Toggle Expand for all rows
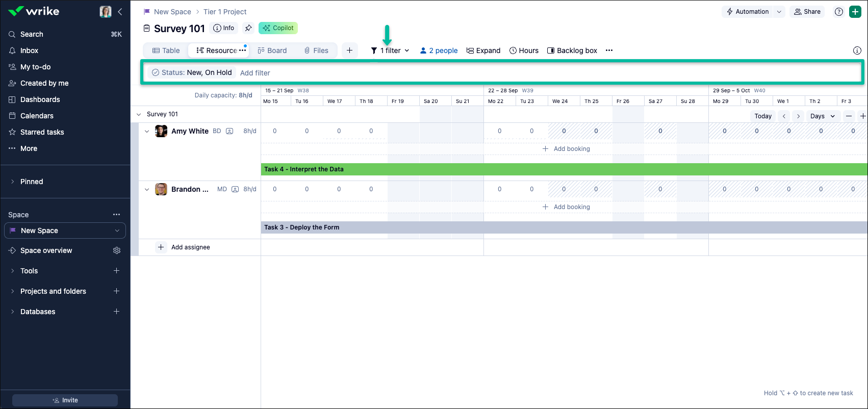Viewport: 868px width, 409px height. (483, 50)
